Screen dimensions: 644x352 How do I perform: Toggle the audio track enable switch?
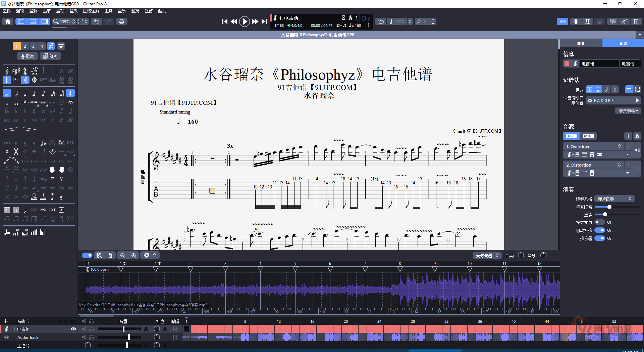coord(87,255)
